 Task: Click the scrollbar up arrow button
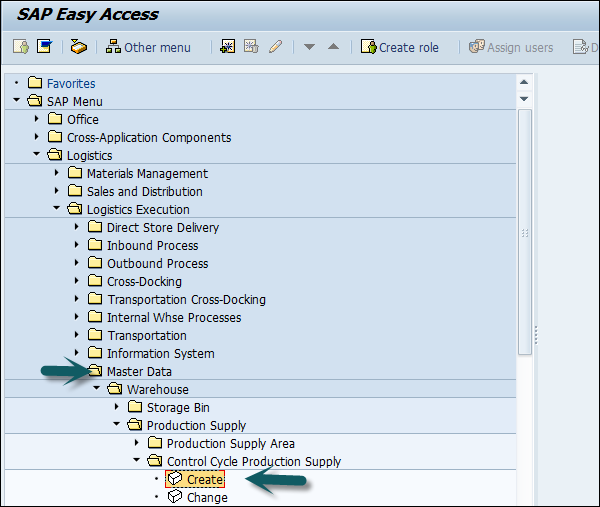[x=524, y=82]
